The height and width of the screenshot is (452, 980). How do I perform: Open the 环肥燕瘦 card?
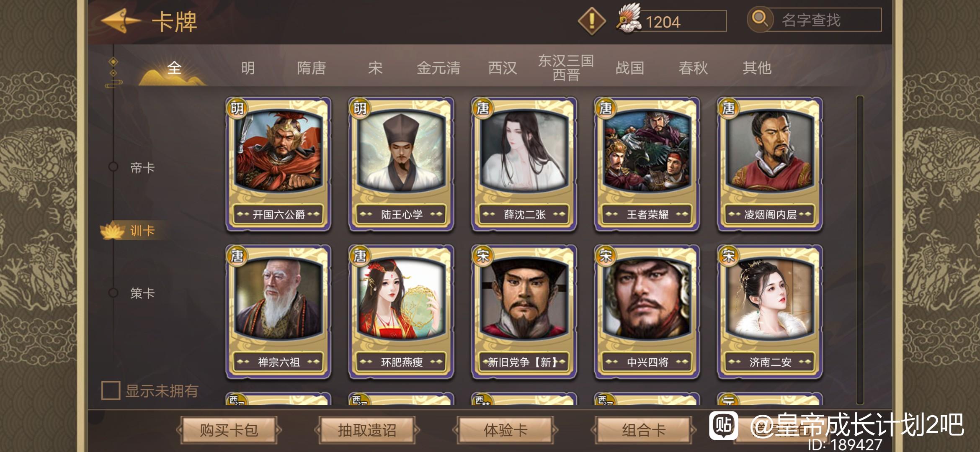[x=401, y=312]
